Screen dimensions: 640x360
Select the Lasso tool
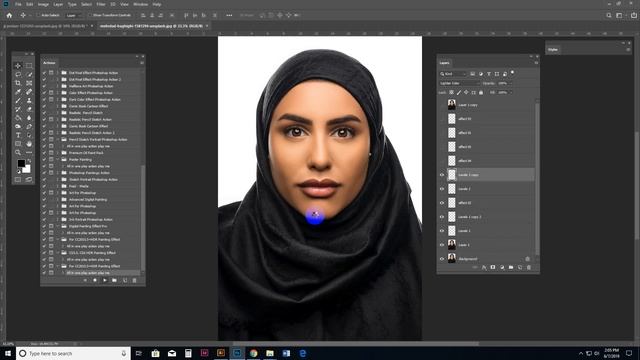tap(18, 74)
